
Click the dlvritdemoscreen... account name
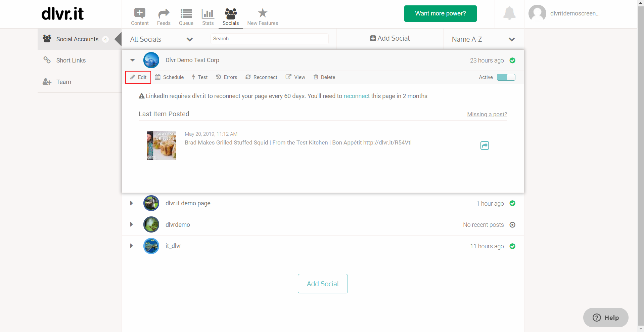575,13
